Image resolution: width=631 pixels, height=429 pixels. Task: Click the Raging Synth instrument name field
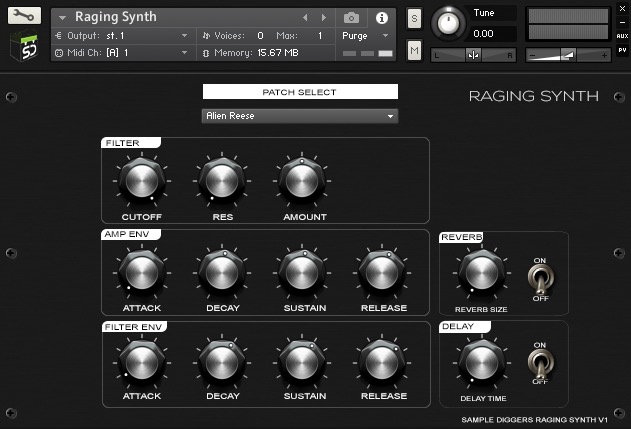(116, 17)
